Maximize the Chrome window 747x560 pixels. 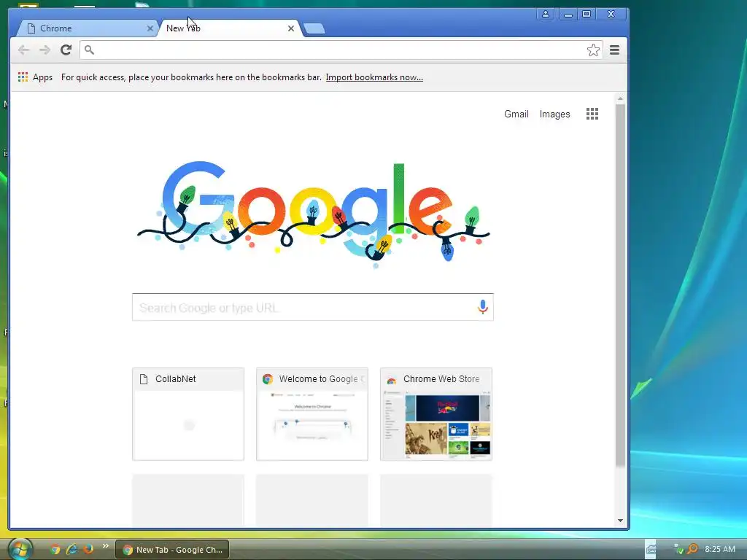click(587, 15)
